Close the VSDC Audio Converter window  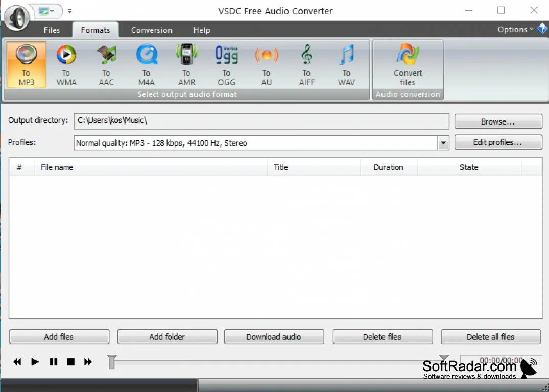(x=534, y=11)
